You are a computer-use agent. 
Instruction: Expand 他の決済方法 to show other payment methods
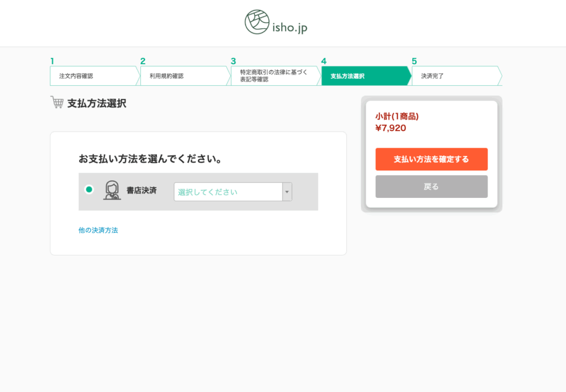98,230
